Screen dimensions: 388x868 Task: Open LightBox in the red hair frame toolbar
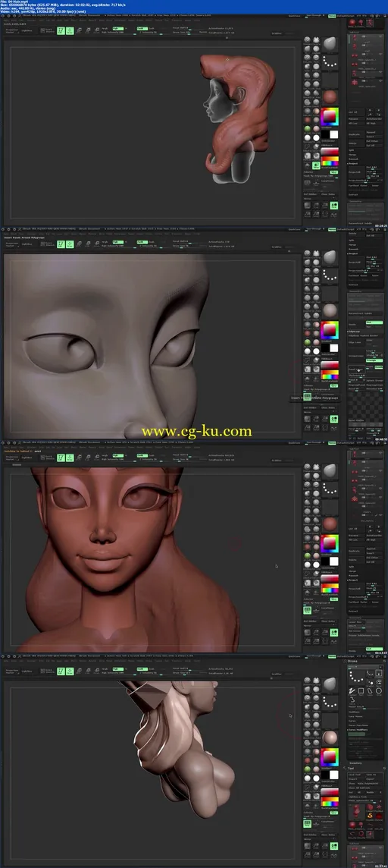click(27, 30)
